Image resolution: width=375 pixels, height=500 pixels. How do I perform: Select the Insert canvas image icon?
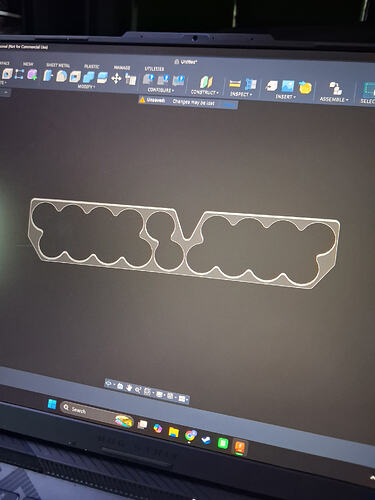[x=288, y=86]
